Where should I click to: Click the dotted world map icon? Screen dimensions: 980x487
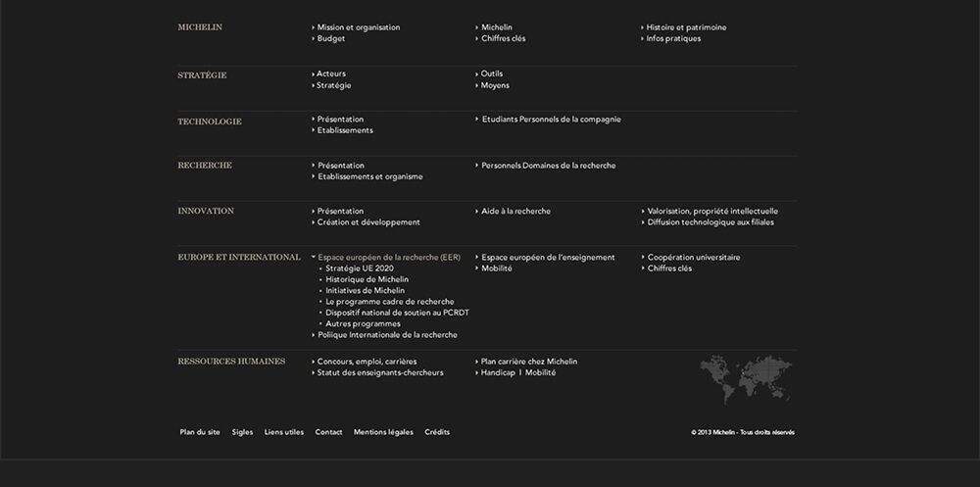click(746, 379)
